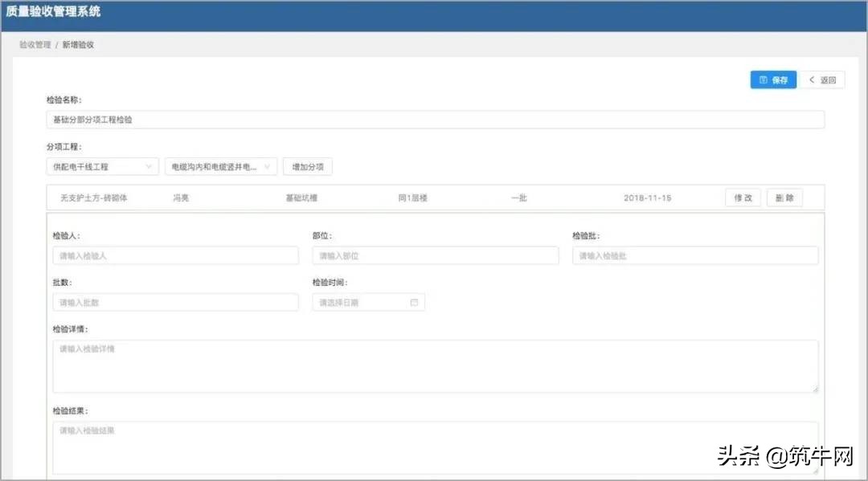Click the back chevron on the 返回 button

[813, 79]
